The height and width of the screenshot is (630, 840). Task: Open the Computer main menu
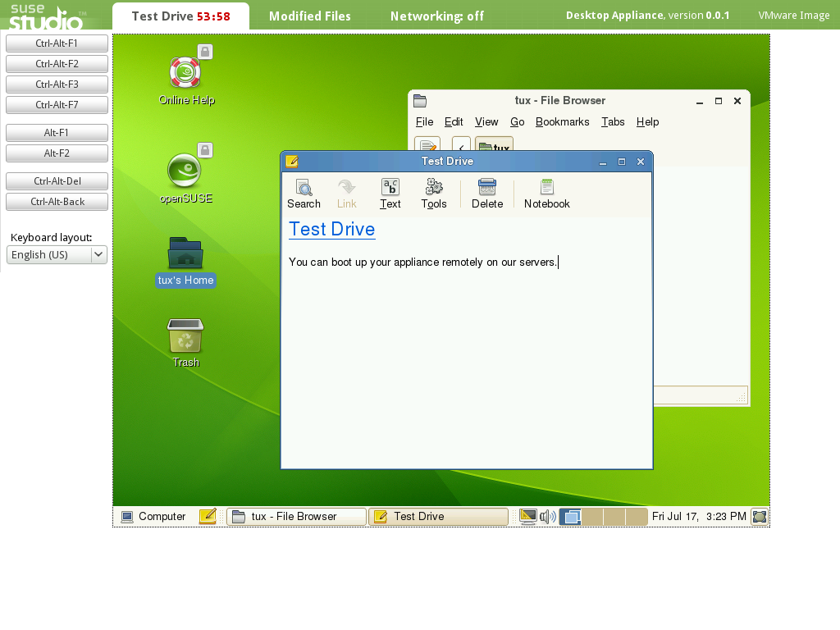coord(154,517)
